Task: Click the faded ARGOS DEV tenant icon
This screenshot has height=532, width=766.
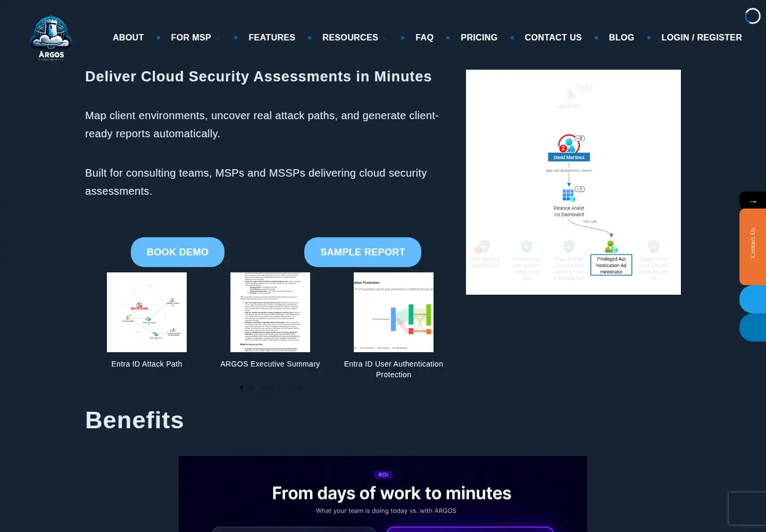Action: 569,95
